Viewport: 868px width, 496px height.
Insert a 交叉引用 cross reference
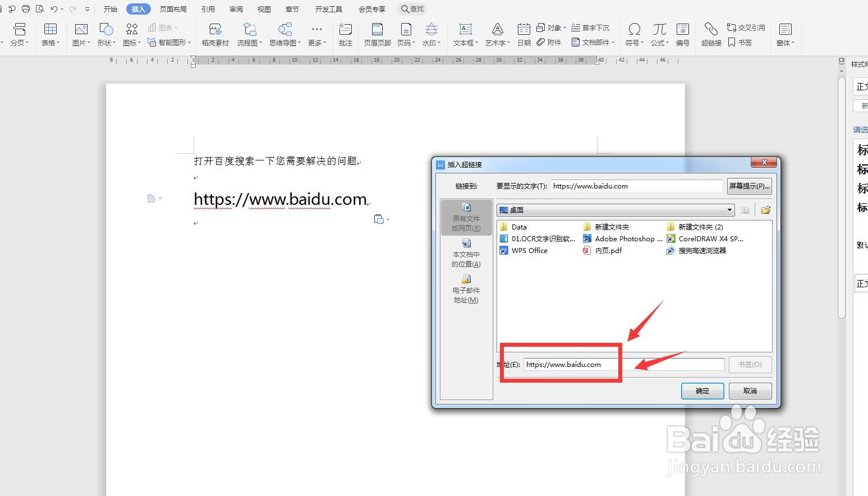(746, 27)
